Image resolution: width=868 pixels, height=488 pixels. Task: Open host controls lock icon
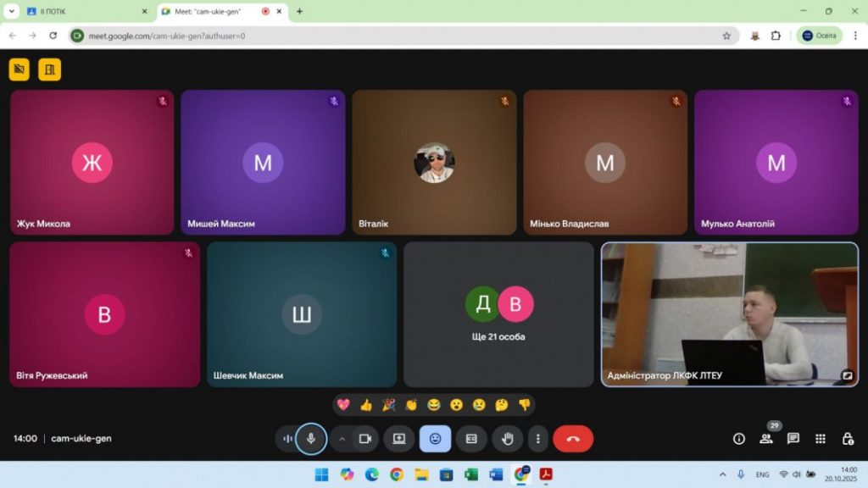coord(848,439)
